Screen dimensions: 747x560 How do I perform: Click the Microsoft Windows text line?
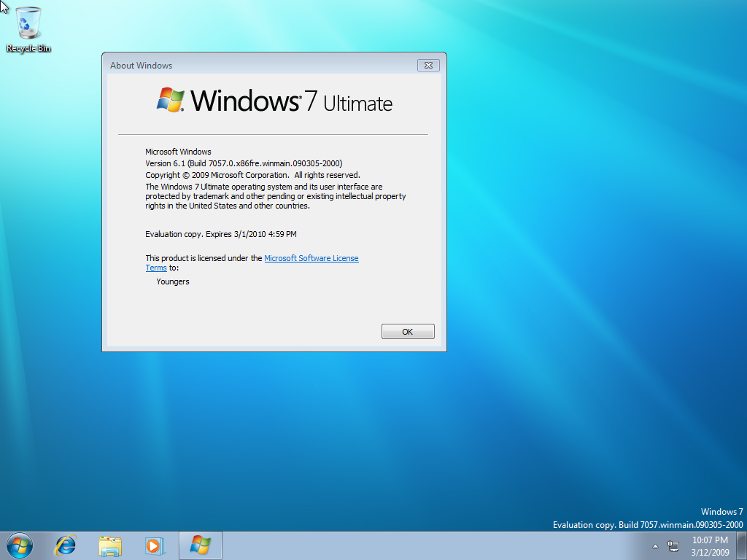click(178, 152)
